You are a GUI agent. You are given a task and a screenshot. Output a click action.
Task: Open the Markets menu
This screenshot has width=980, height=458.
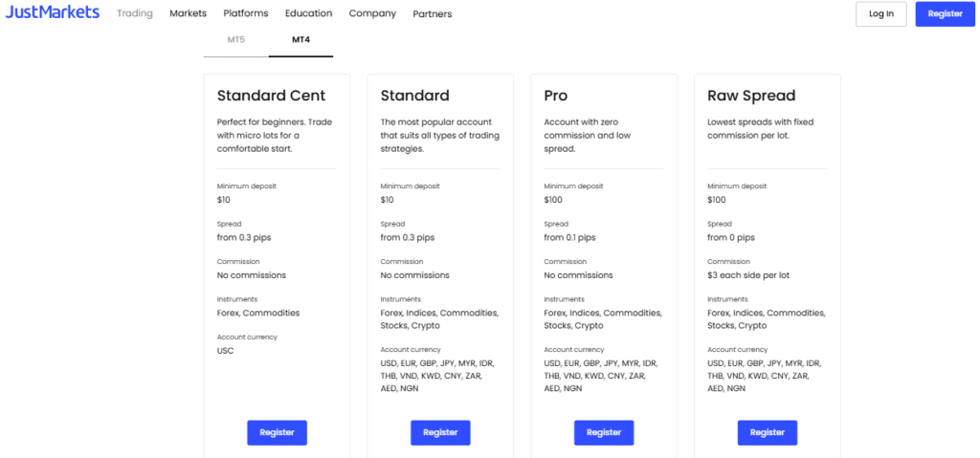click(x=189, y=13)
